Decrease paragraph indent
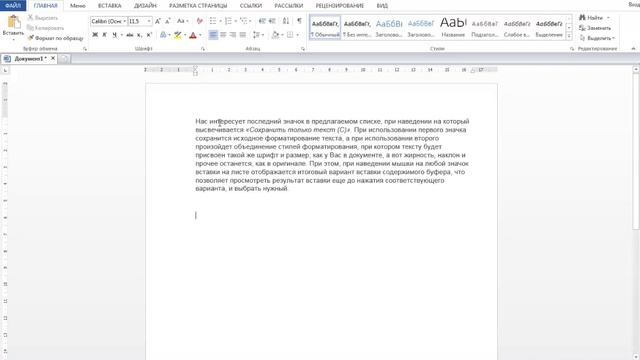 pos(262,21)
